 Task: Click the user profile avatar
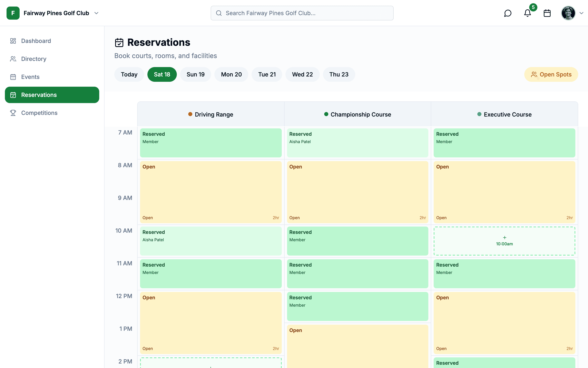568,13
